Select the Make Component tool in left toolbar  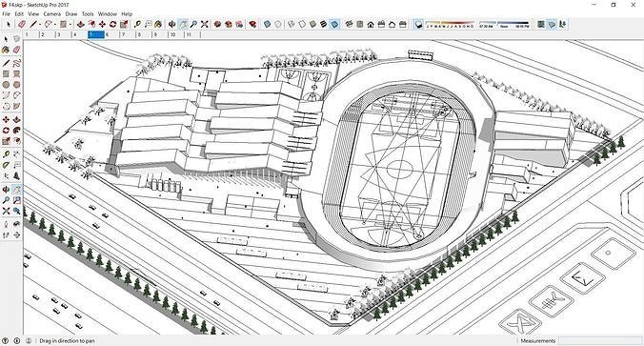16,39
